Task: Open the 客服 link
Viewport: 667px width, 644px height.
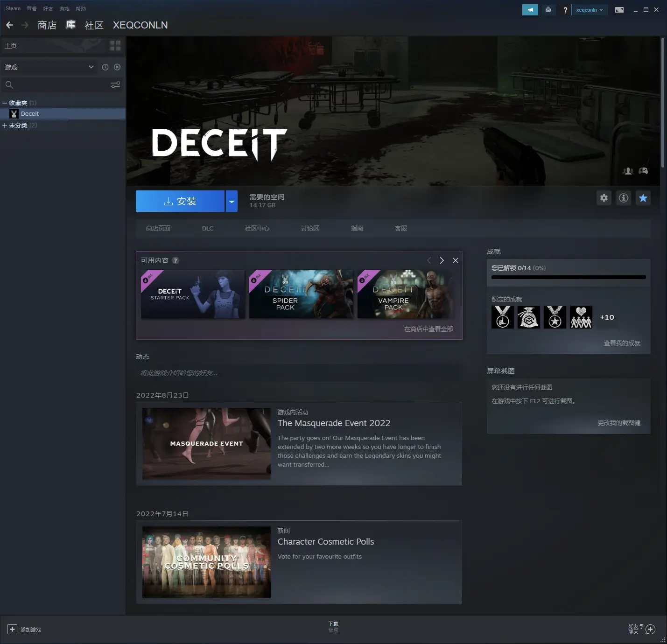Action: pyautogui.click(x=400, y=228)
